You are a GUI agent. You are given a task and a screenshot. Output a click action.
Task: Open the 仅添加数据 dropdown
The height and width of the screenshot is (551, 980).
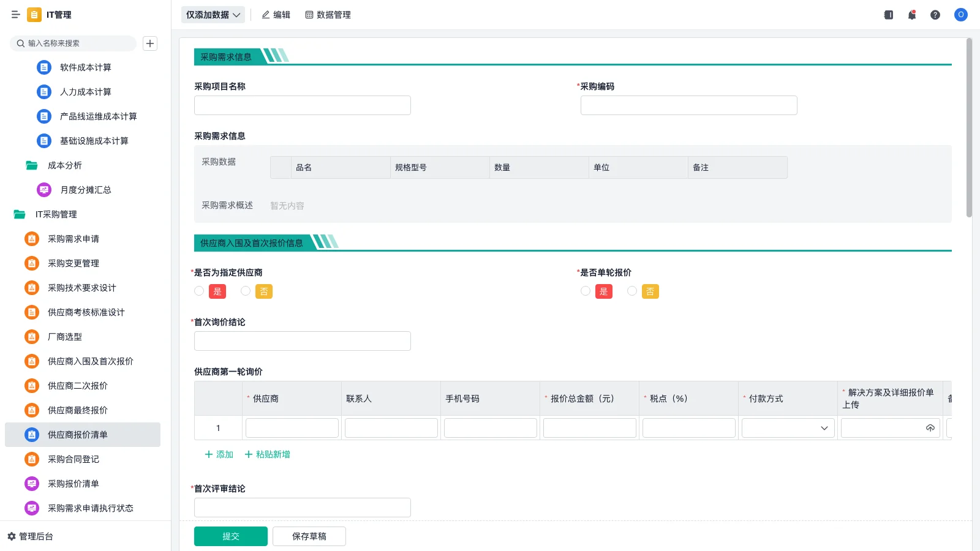click(213, 14)
